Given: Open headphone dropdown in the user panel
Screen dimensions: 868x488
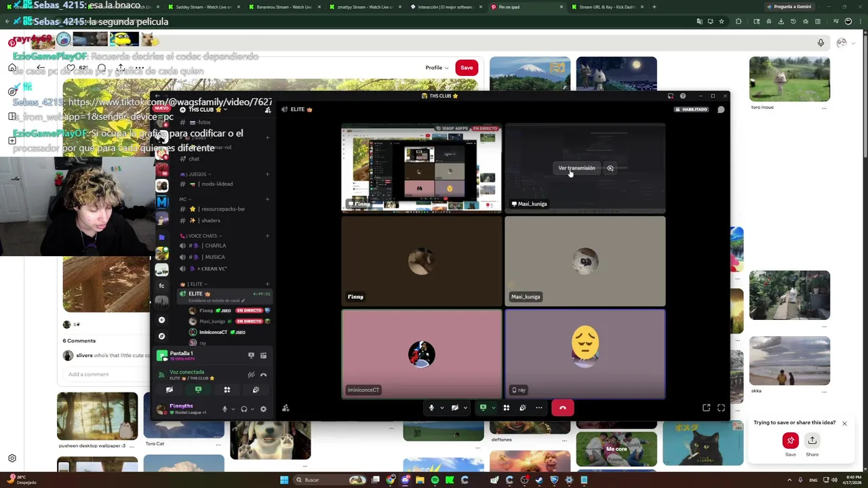Looking at the screenshot, I should click(252, 409).
